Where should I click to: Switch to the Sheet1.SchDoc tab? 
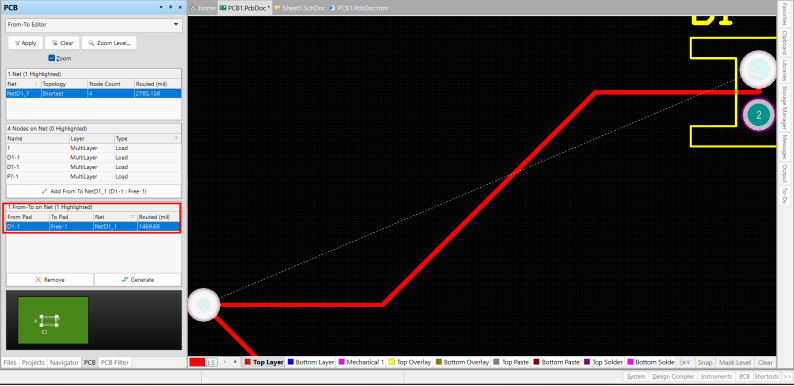coord(301,8)
